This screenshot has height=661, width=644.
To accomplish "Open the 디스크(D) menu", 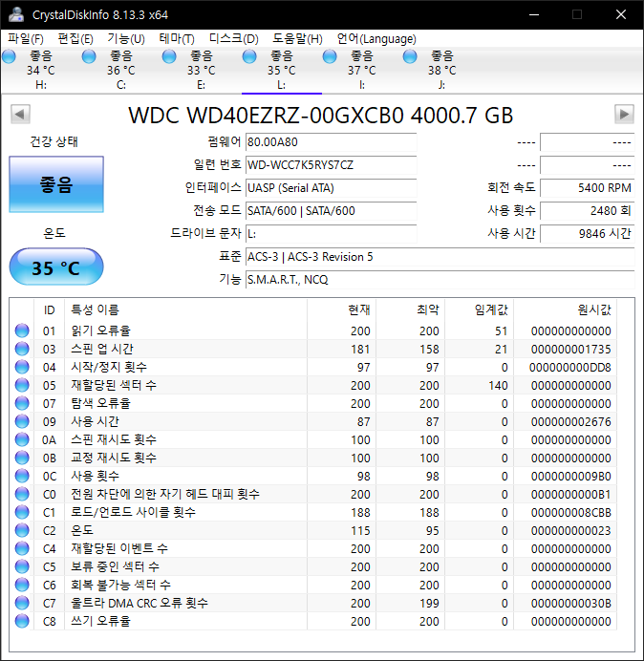I will (234, 39).
